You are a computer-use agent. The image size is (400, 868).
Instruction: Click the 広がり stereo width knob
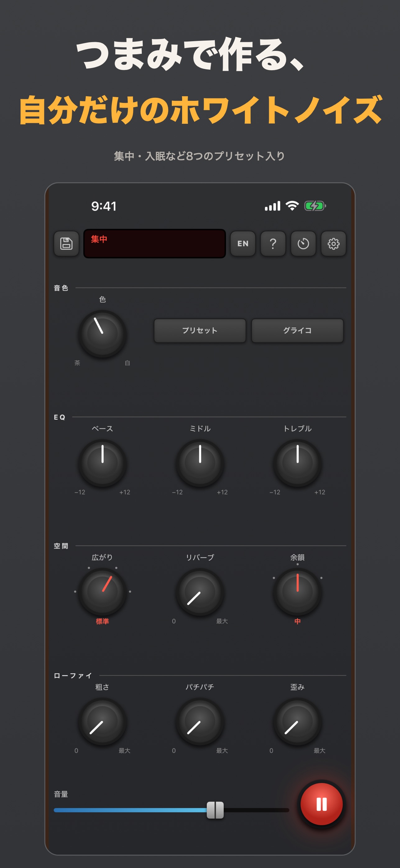point(103,592)
